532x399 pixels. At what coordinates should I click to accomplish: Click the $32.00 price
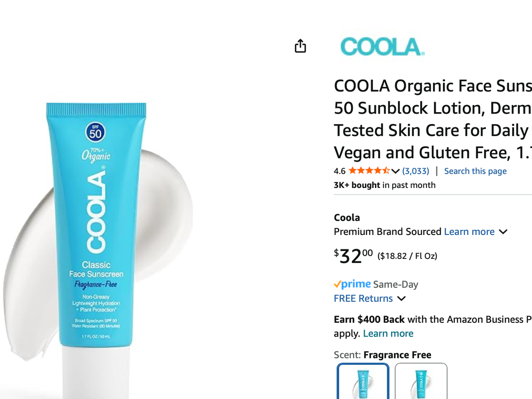(x=353, y=256)
